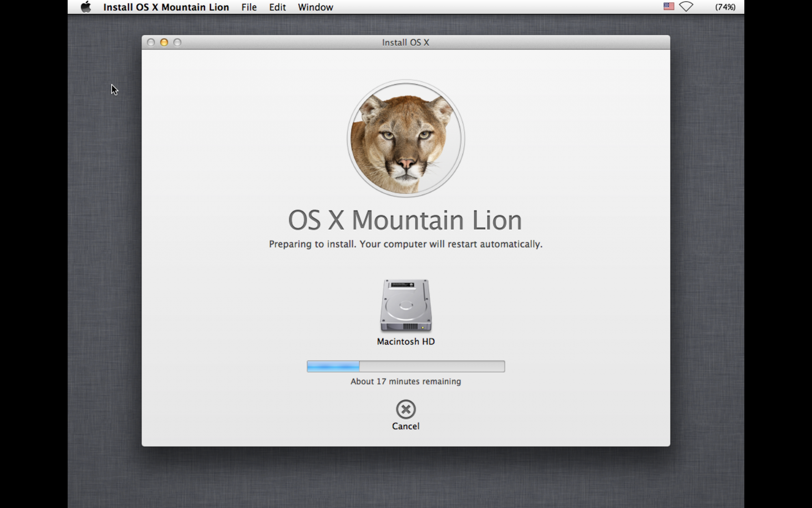Click the About 17 minutes remaining text
This screenshot has width=812, height=508.
(406, 382)
